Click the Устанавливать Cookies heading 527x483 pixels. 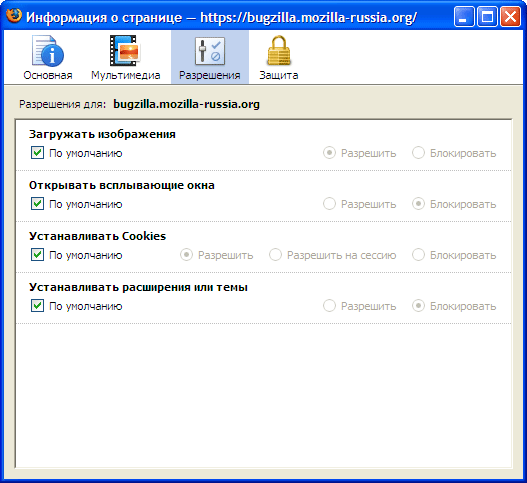click(x=97, y=236)
